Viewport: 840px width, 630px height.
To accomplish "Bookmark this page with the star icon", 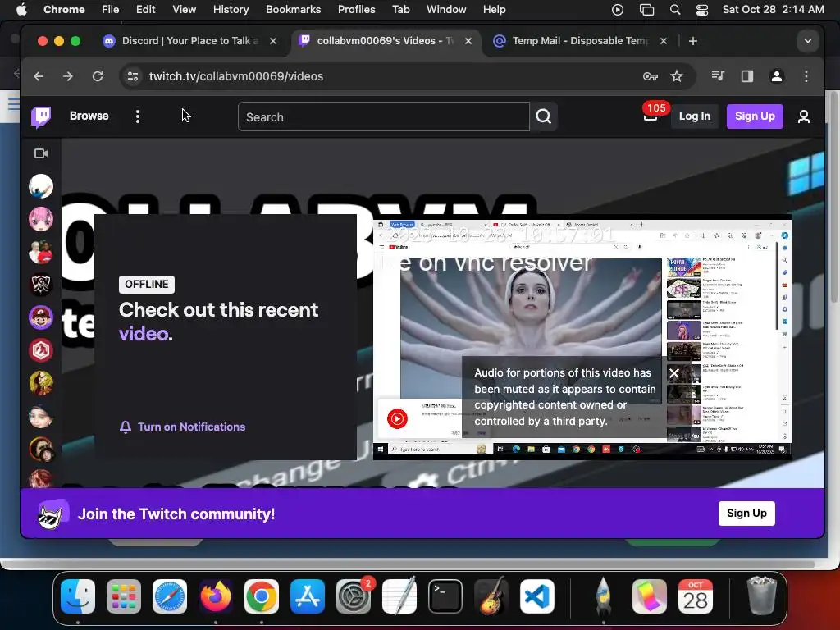I will coord(677,76).
